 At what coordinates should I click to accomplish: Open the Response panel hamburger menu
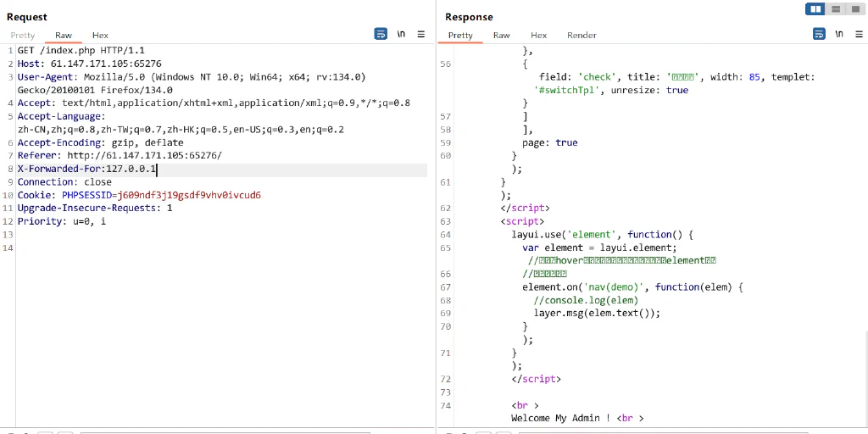(860, 34)
